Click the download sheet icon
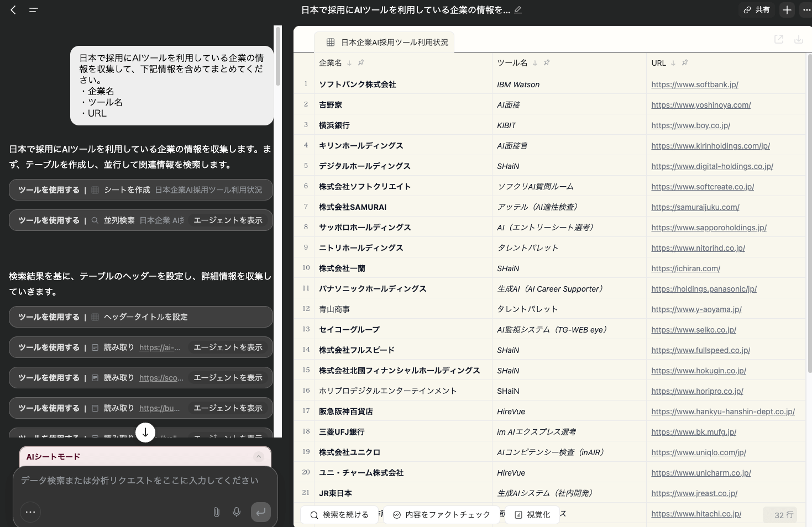 click(798, 39)
